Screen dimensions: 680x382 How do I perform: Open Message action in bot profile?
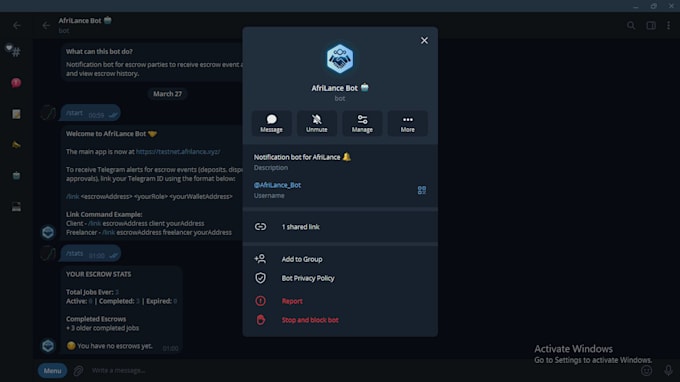[271, 124]
